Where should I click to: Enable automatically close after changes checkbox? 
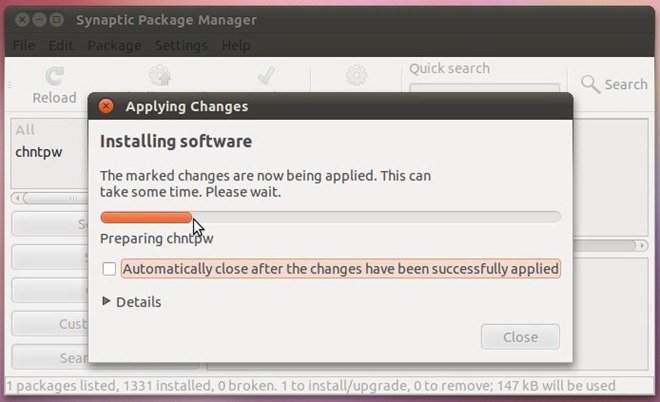tap(109, 269)
